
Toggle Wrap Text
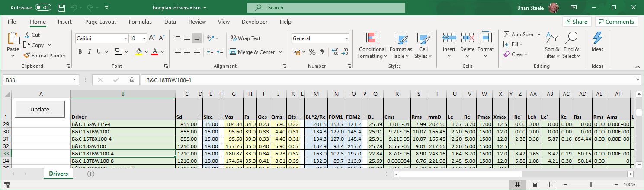[x=245, y=38]
